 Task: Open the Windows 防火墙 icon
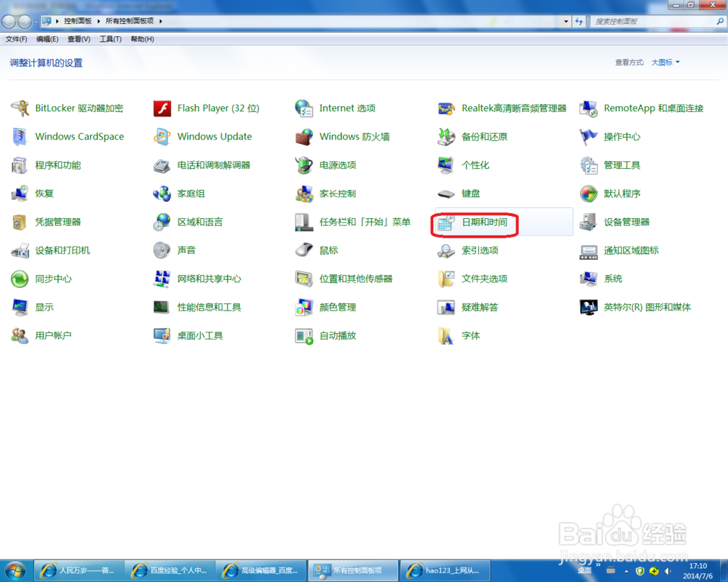[304, 137]
